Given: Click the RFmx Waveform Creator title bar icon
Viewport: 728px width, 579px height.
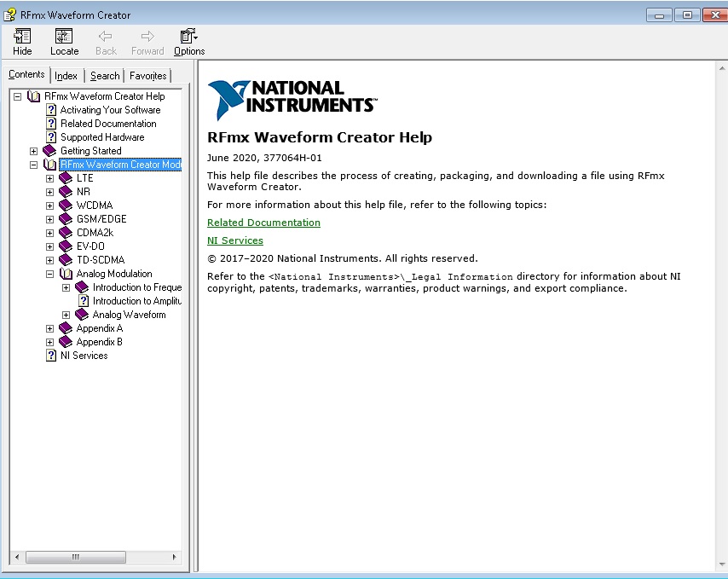Looking at the screenshot, I should pos(9,14).
